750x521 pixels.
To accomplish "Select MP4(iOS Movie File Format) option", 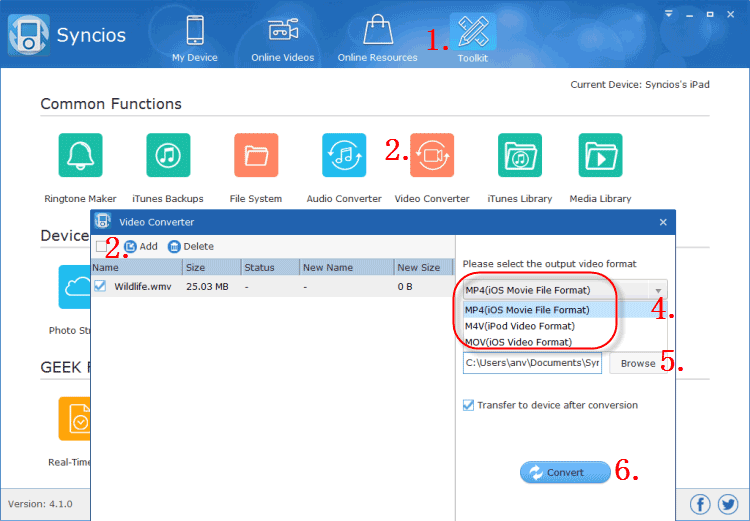I will pos(564,310).
